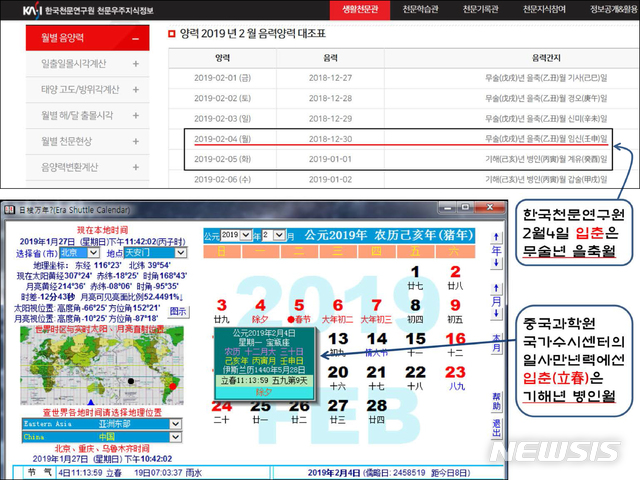Open the 天安门 location dropdown
640x480 pixels.
pos(182,254)
